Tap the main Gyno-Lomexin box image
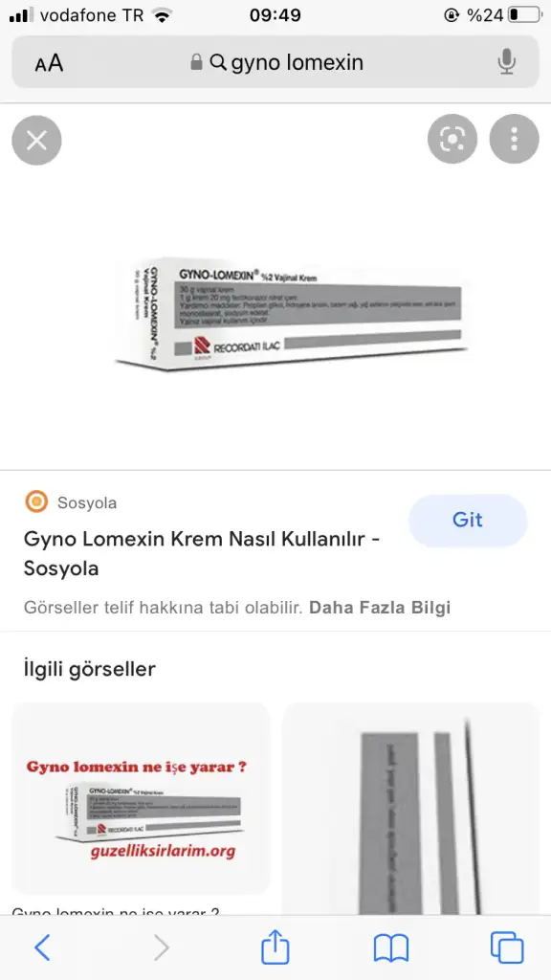The width and height of the screenshot is (551, 980). 292,314
